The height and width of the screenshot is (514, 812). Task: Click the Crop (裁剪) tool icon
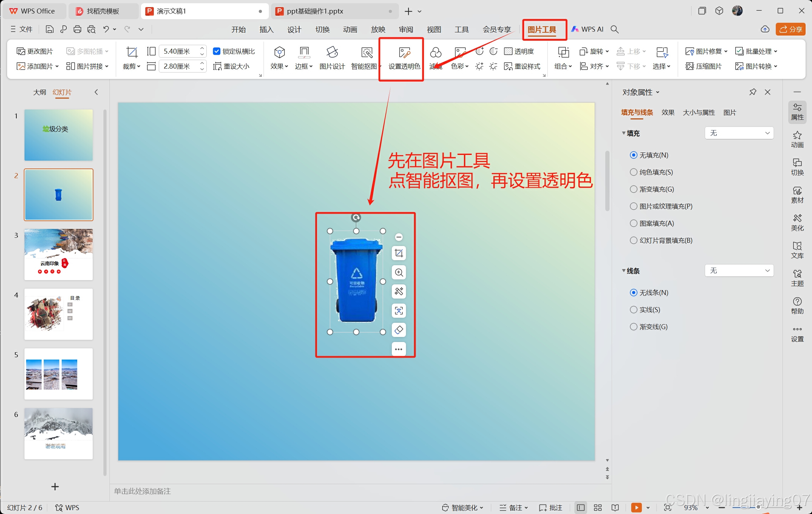pyautogui.click(x=131, y=53)
